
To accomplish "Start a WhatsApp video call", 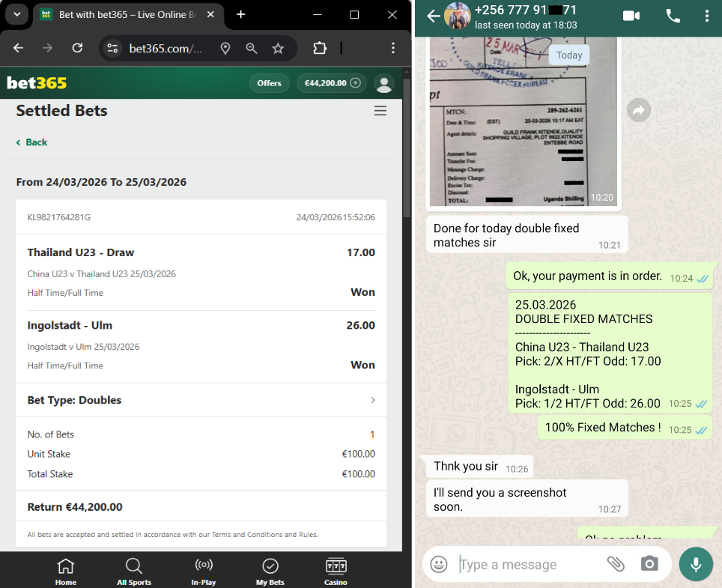I will 631,16.
